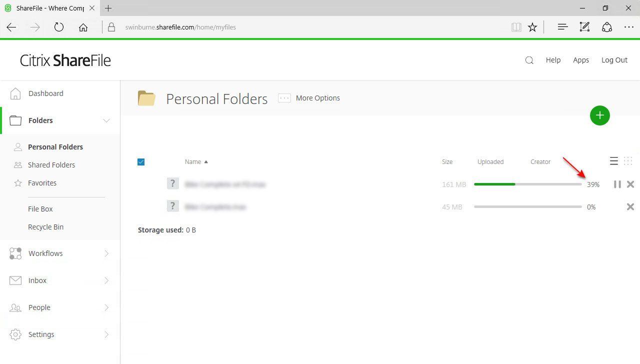Expand the People sidebar section
Screen dimensions: 640x364
click(x=106, y=307)
